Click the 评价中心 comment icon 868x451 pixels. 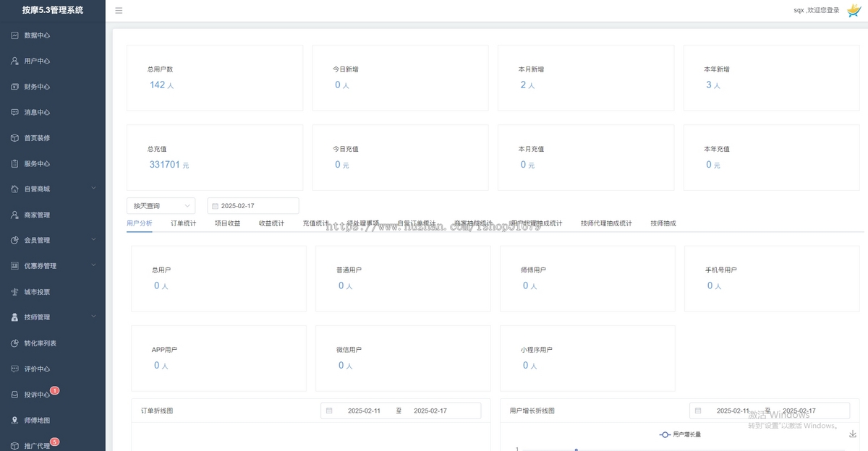click(14, 369)
